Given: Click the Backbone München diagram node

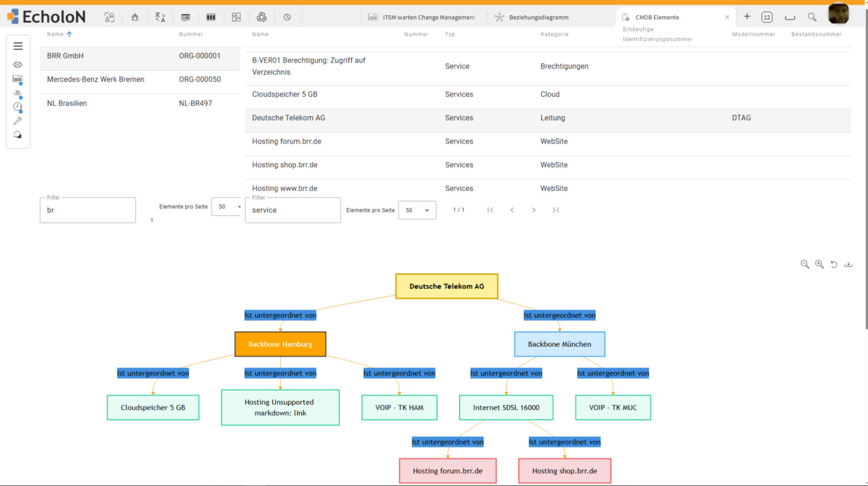Looking at the screenshot, I should click(560, 344).
